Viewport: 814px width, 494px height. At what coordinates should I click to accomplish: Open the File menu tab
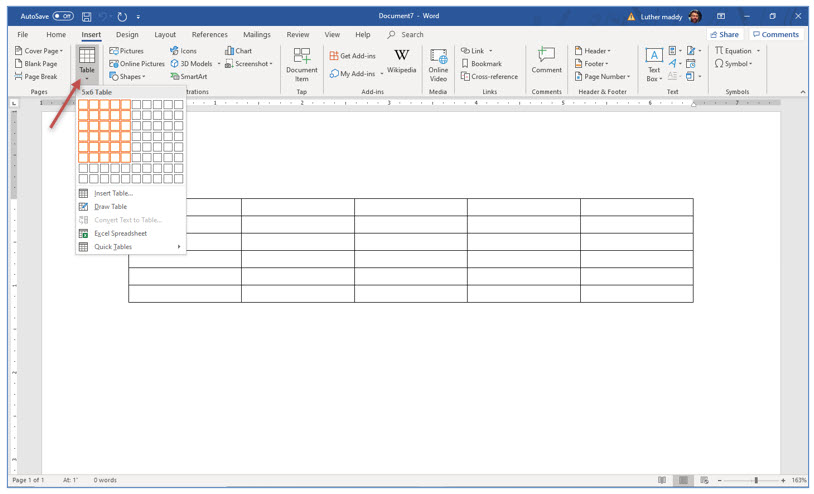point(23,34)
